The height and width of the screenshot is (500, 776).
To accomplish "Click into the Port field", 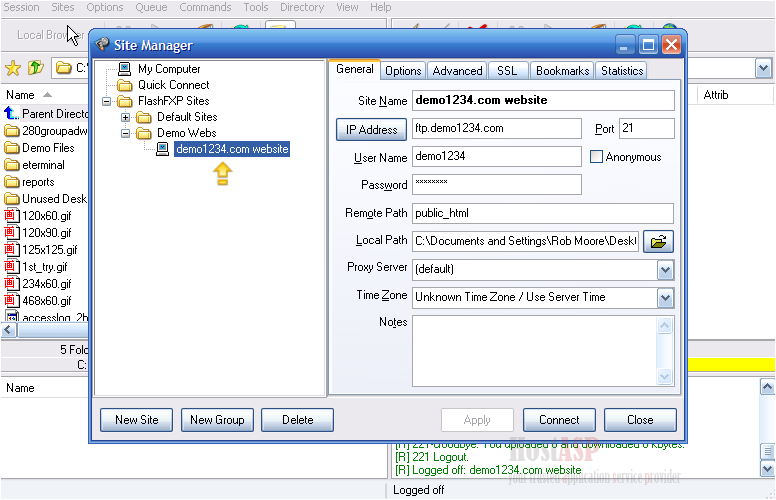I will point(646,129).
